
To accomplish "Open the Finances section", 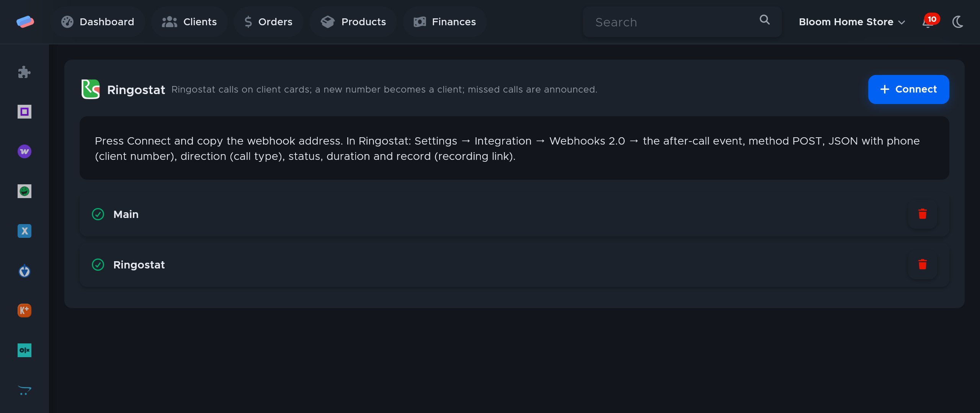I will pyautogui.click(x=445, y=22).
